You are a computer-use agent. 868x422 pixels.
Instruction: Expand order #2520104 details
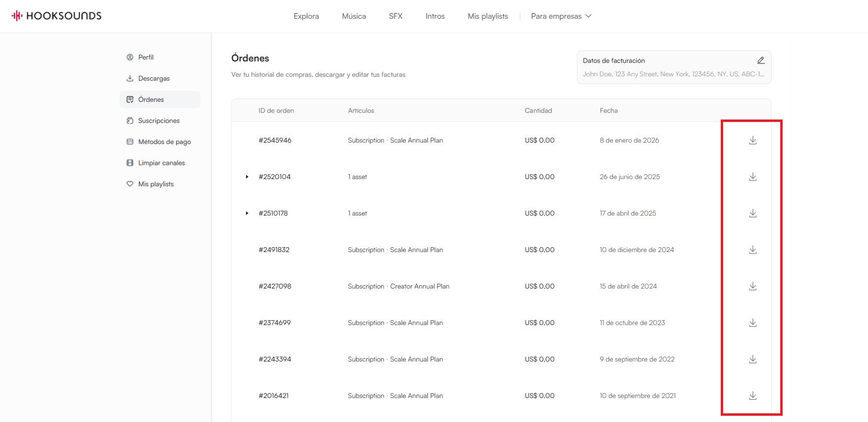tap(247, 177)
